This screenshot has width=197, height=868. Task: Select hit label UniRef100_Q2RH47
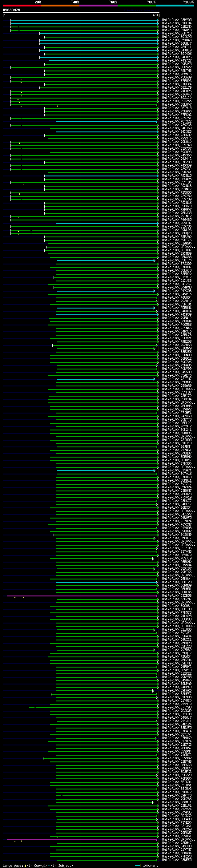tap(177, 843)
